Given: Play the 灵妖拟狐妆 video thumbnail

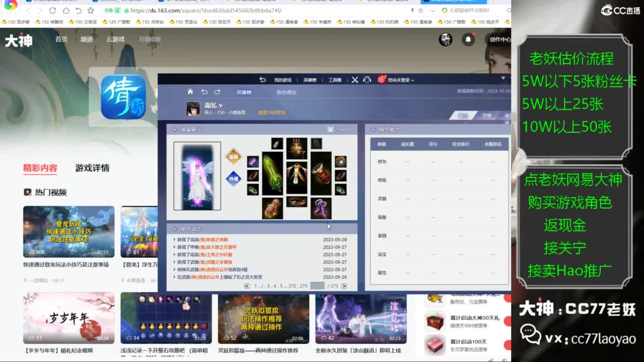Looking at the screenshot, I should pos(264,319).
